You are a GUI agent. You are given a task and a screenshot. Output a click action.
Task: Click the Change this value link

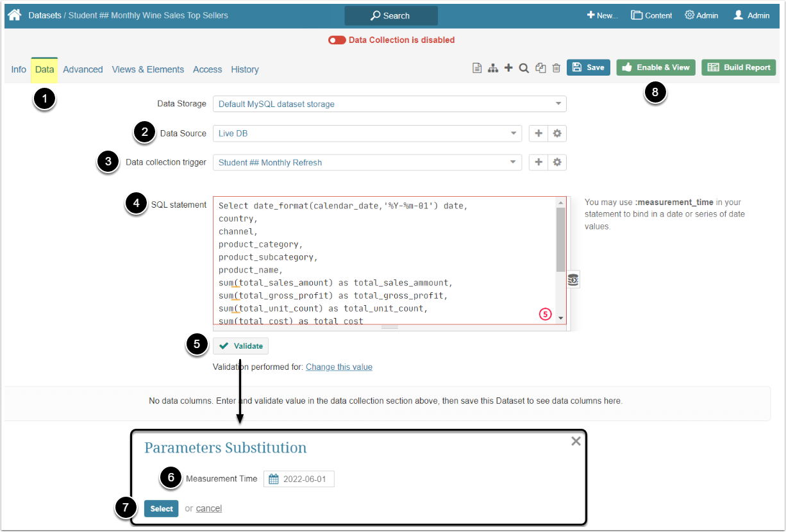[x=339, y=367]
